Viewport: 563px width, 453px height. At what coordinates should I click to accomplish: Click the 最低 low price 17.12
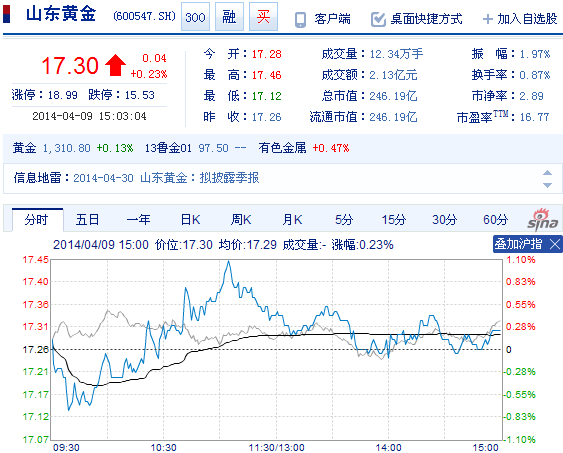266,96
